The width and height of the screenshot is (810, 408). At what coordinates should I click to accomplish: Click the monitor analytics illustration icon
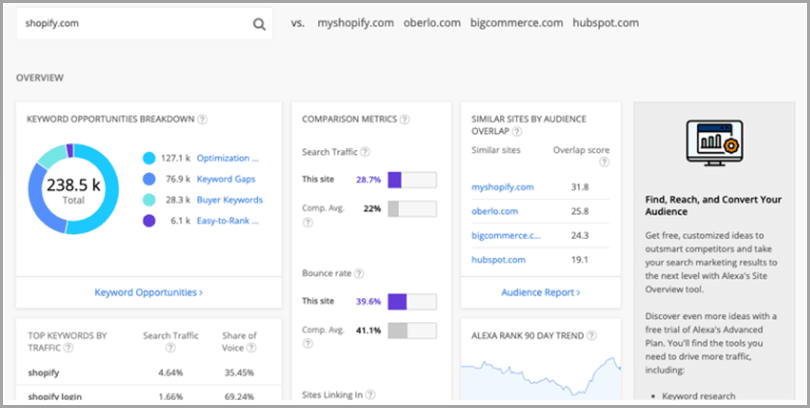pos(714,143)
